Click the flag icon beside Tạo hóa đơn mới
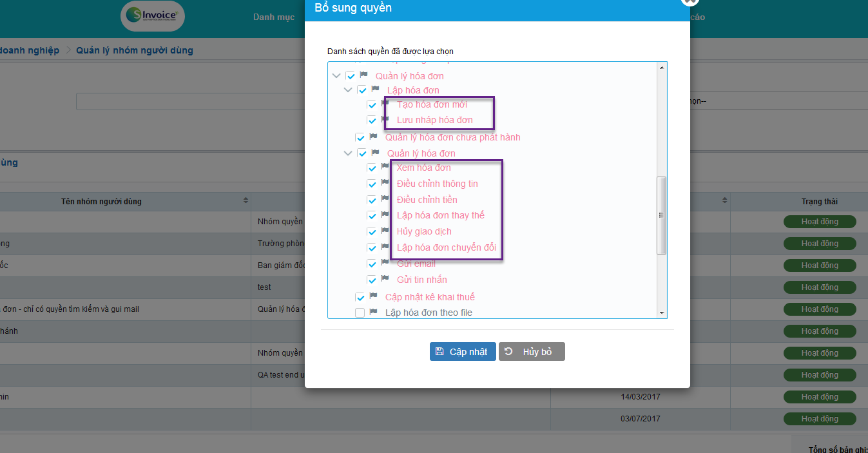This screenshot has height=453, width=868. [x=385, y=104]
